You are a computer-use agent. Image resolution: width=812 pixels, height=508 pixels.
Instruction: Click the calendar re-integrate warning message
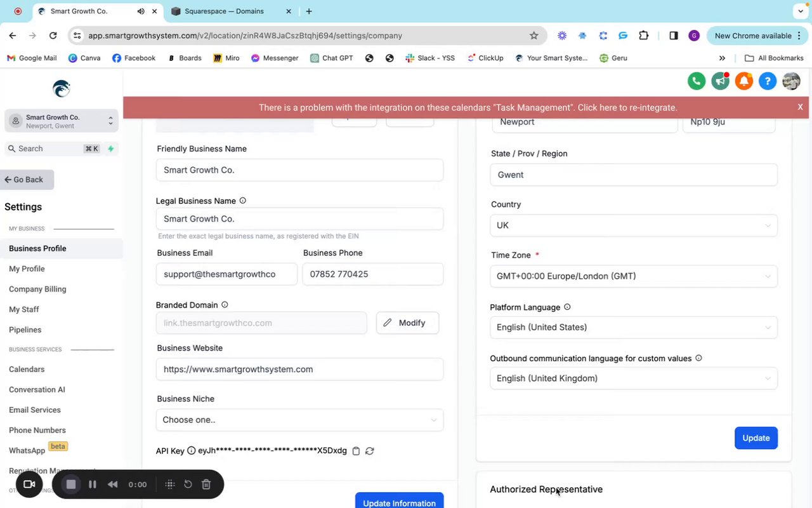(x=468, y=107)
